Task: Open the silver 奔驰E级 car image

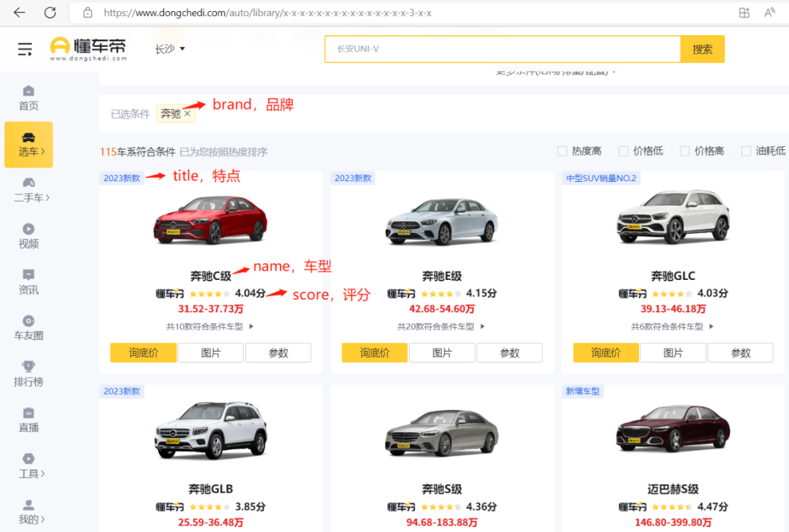Action: point(442,221)
